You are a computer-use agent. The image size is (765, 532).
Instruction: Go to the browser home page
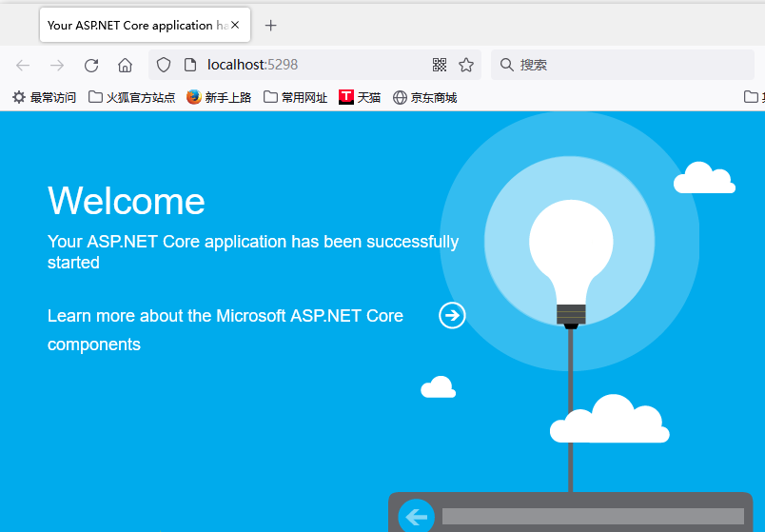pos(125,65)
